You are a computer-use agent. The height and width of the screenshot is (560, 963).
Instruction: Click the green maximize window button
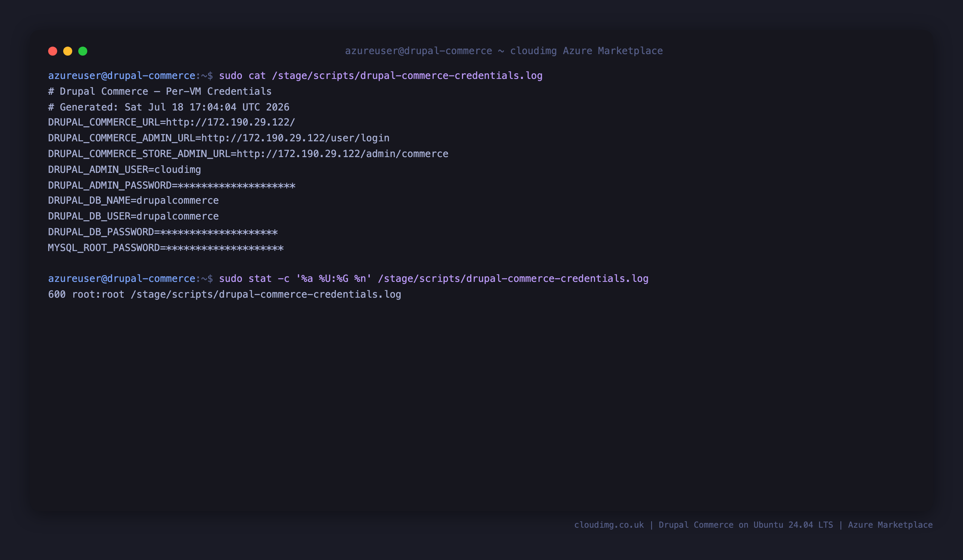click(x=83, y=51)
